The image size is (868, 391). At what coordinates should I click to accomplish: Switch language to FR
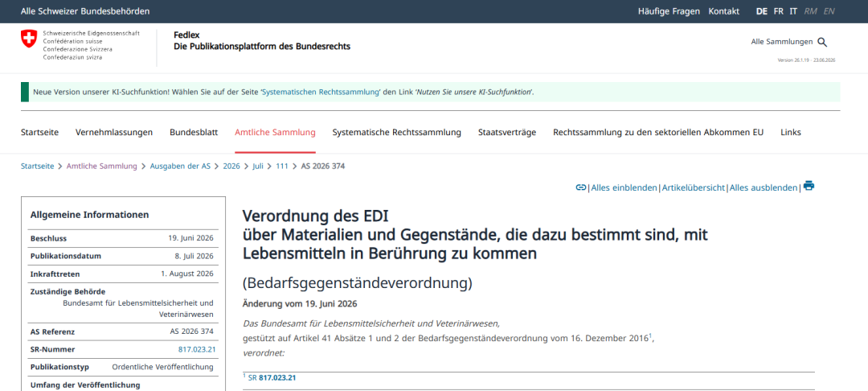coord(778,11)
